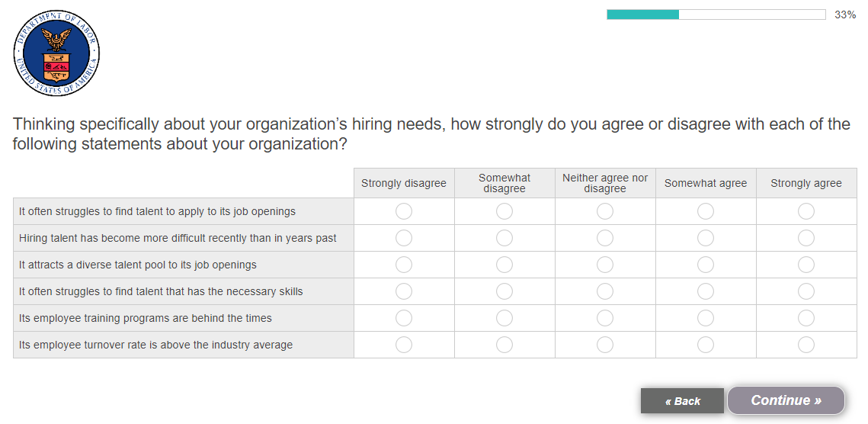Image resolution: width=868 pixels, height=424 pixels.
Task: Choose Strongly agree for employee turnover rate row
Action: pos(806,345)
